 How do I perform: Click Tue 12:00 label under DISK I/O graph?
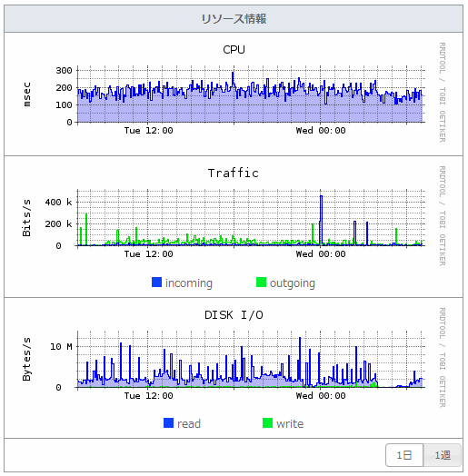(148, 395)
